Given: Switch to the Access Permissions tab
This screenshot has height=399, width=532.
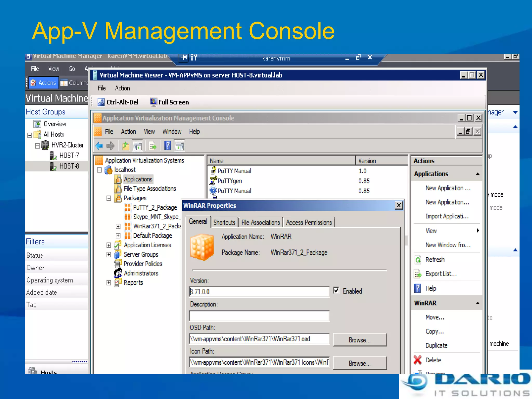Looking at the screenshot, I should tap(309, 223).
